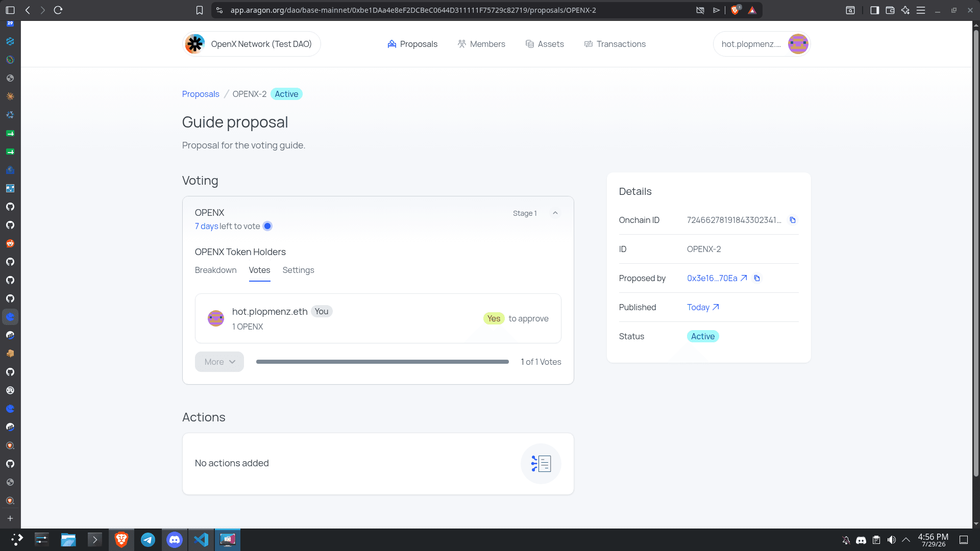Switch to the Settings tab
980x551 pixels.
pyautogui.click(x=298, y=270)
